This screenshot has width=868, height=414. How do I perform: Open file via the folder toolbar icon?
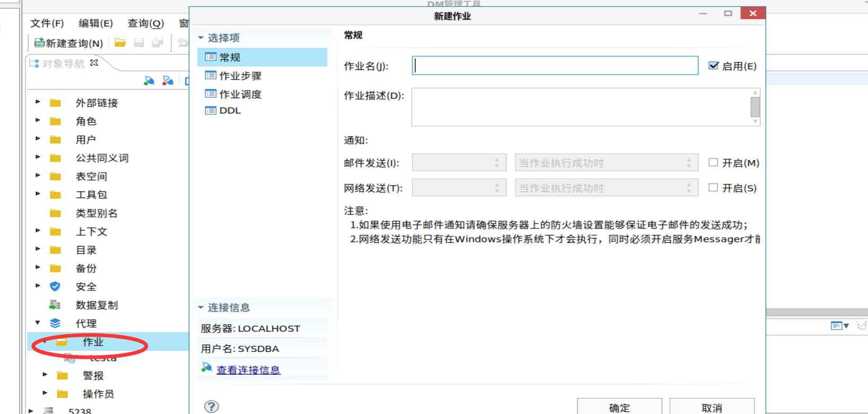120,42
